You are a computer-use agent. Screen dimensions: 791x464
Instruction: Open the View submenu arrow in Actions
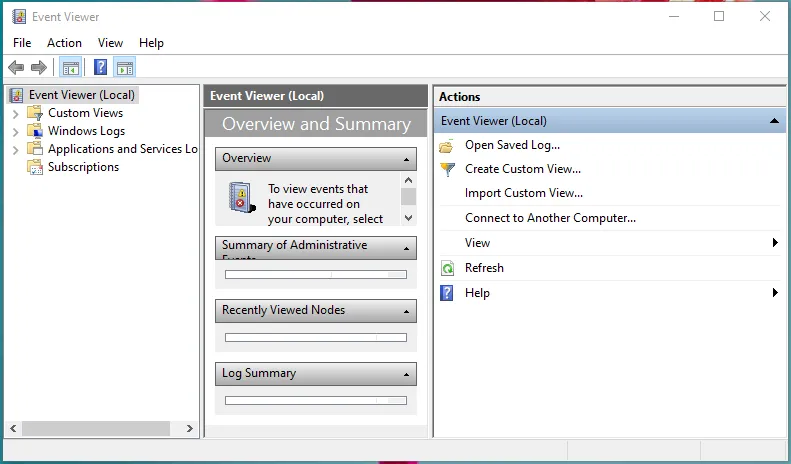[x=775, y=243]
